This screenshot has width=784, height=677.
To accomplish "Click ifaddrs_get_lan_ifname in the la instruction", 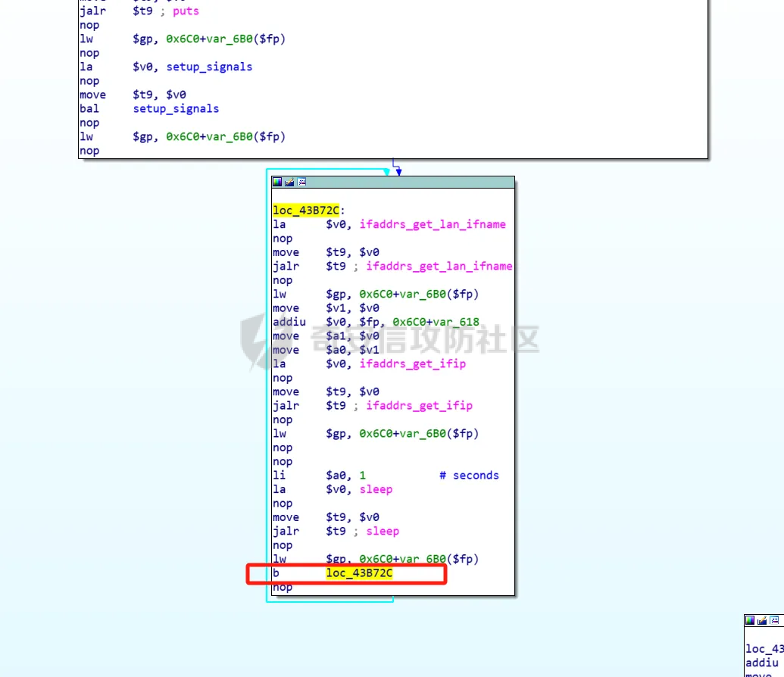I will pos(433,224).
